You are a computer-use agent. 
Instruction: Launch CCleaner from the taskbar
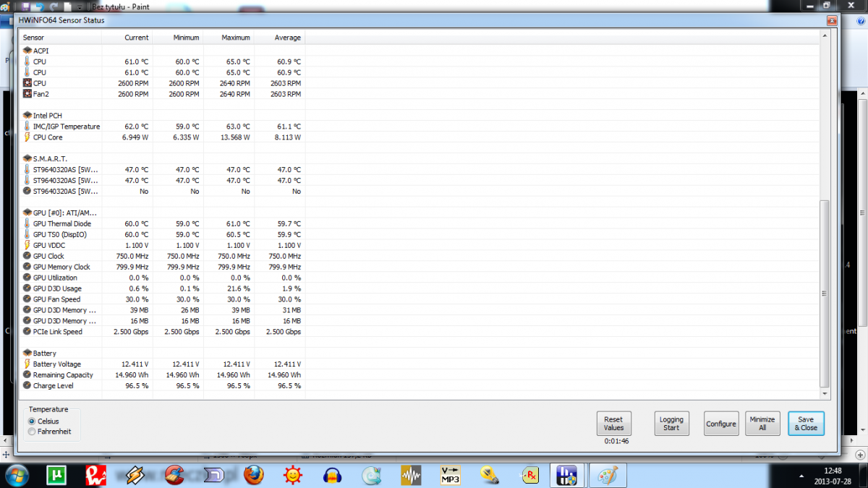(175, 475)
